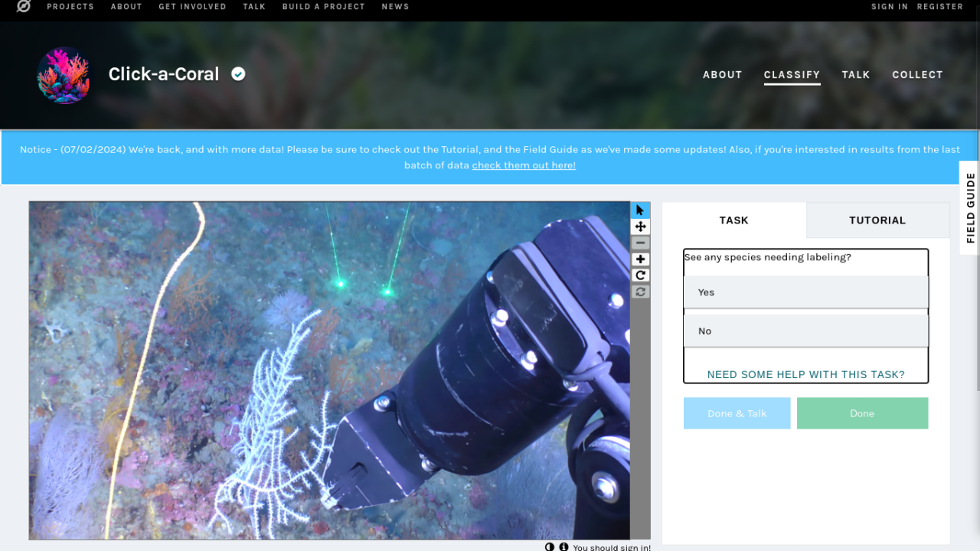The width and height of the screenshot is (980, 551).
Task: Open the project About page
Action: coord(723,75)
